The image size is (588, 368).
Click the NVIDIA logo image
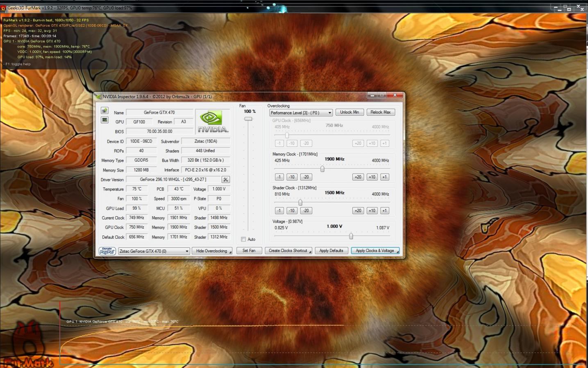(213, 122)
